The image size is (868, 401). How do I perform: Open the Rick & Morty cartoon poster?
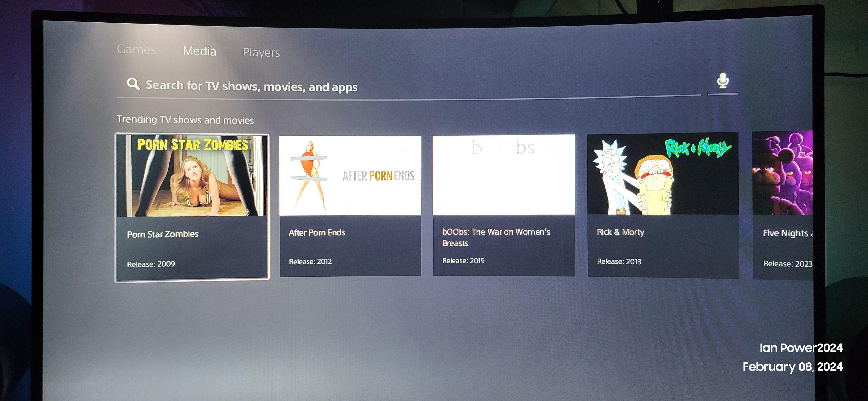[663, 174]
